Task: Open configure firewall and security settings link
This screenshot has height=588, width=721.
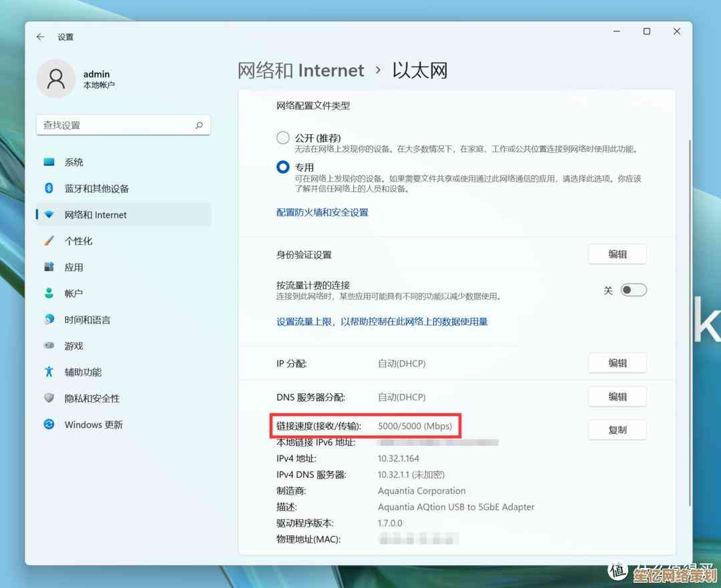Action: [322, 212]
